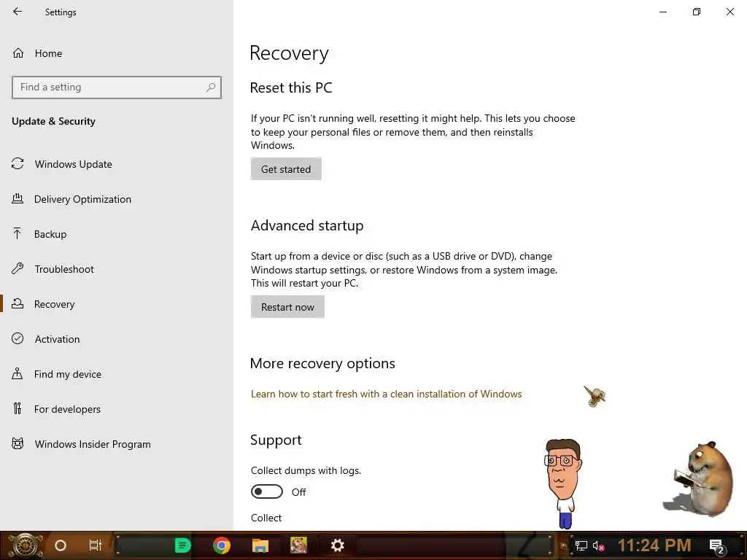Click the search magnifier icon
The width and height of the screenshot is (747, 560).
(211, 87)
